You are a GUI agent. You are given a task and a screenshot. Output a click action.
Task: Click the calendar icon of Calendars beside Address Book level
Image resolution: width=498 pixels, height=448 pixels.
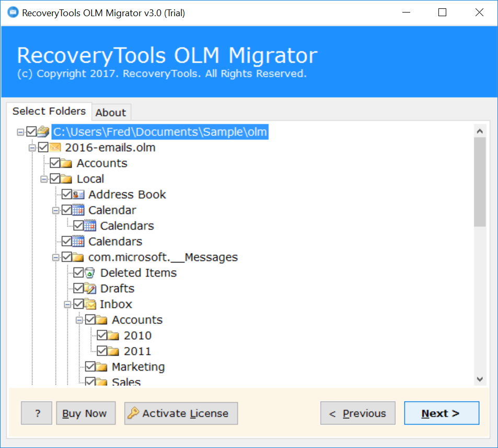pyautogui.click(x=78, y=241)
